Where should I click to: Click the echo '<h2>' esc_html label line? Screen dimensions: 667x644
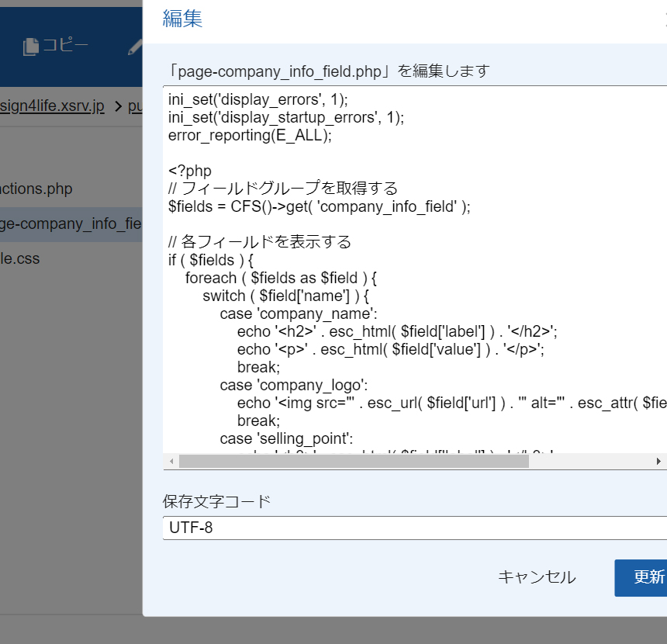tap(397, 331)
